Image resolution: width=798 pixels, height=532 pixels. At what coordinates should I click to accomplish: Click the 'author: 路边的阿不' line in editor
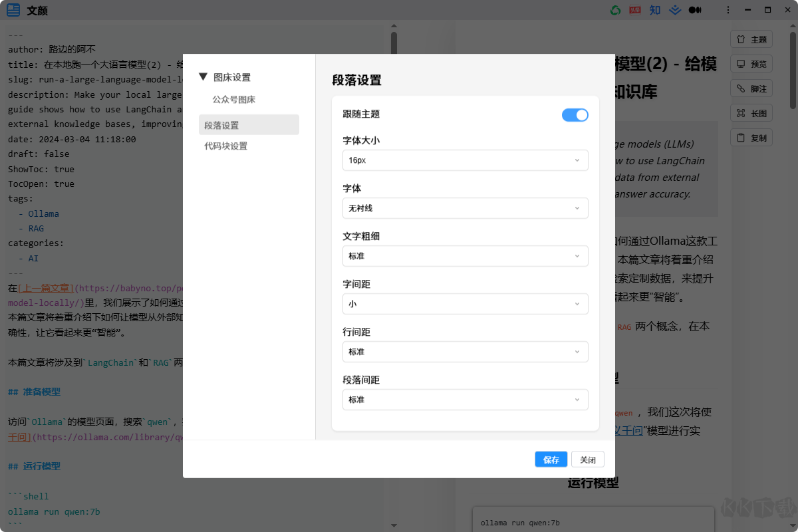[52, 49]
